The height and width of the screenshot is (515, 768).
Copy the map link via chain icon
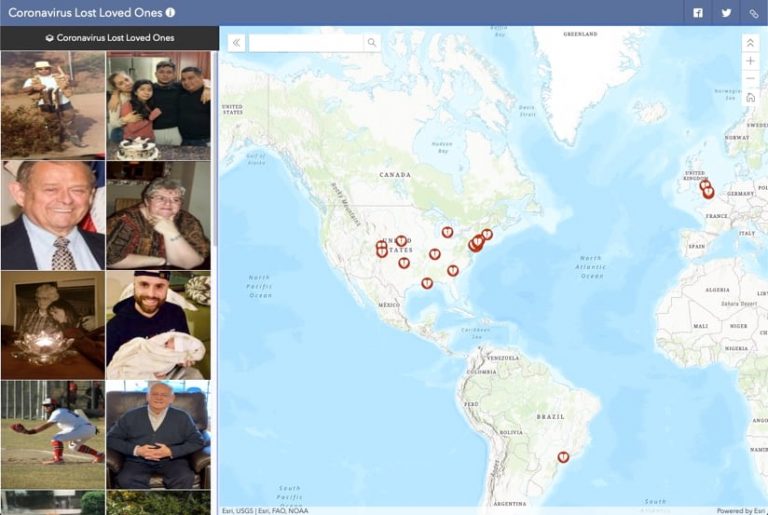[754, 13]
